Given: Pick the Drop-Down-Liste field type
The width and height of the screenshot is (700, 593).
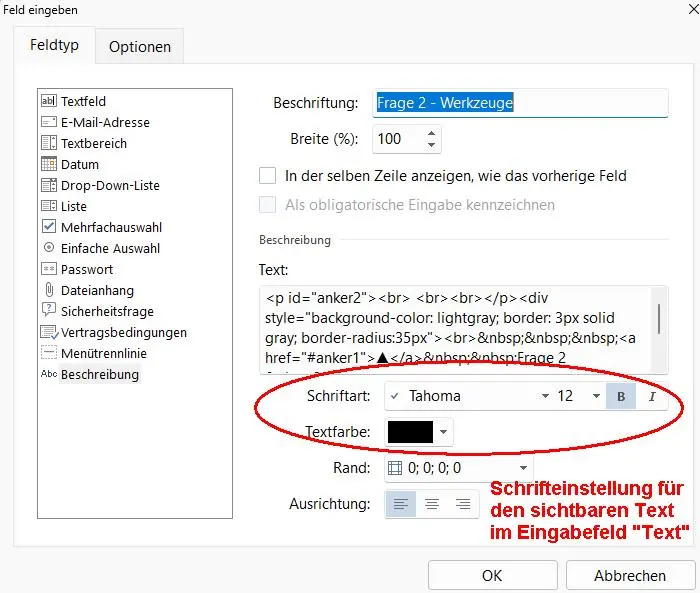Looking at the screenshot, I should (x=109, y=185).
